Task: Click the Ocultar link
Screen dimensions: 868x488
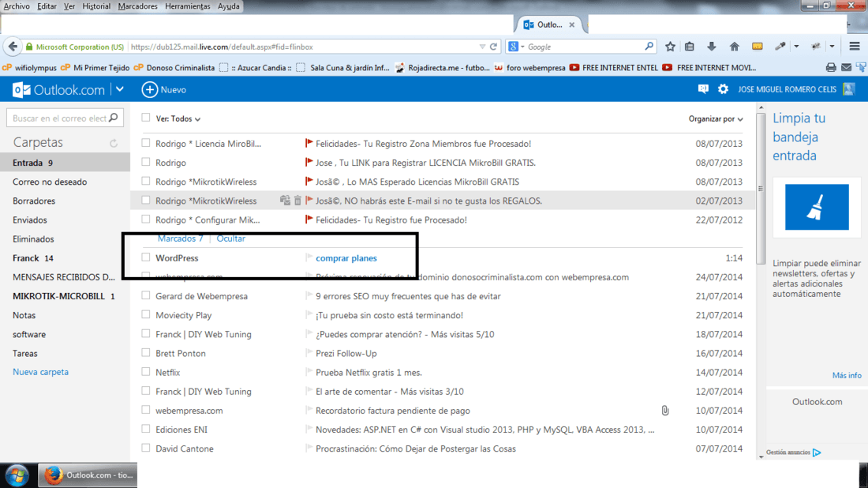Action: click(x=231, y=238)
